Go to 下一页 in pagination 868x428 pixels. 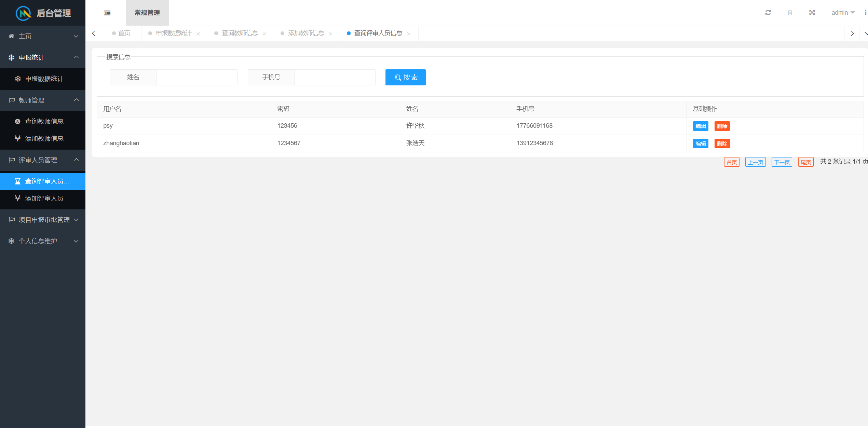pyautogui.click(x=782, y=162)
